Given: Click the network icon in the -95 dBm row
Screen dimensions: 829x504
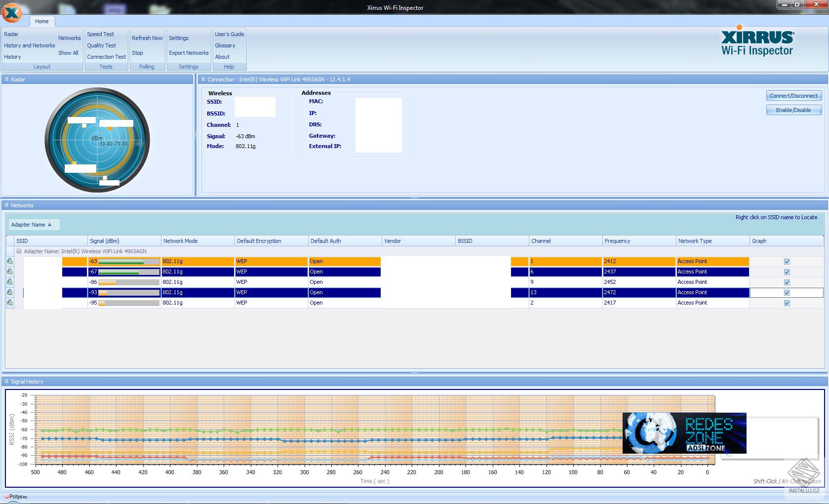Looking at the screenshot, I should click(x=10, y=303).
